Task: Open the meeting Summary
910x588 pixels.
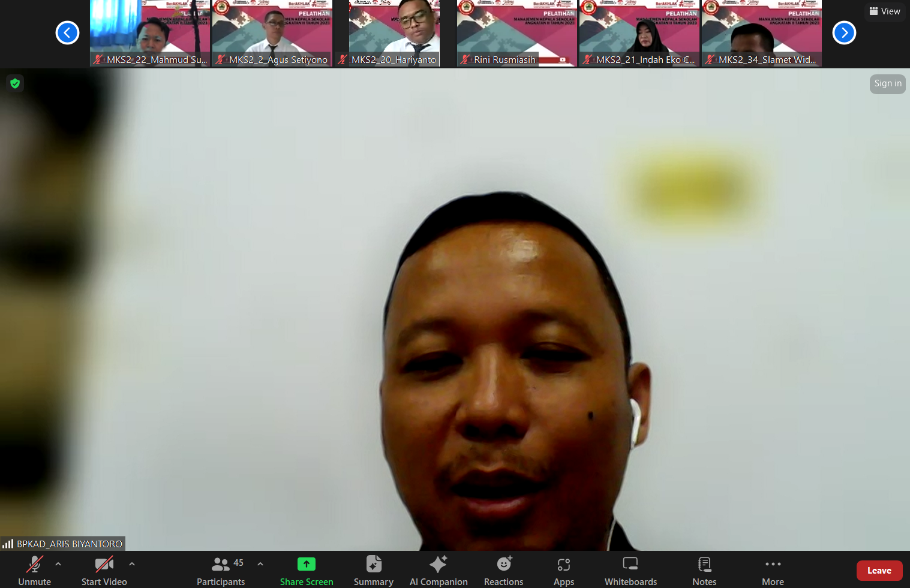Action: click(x=373, y=571)
